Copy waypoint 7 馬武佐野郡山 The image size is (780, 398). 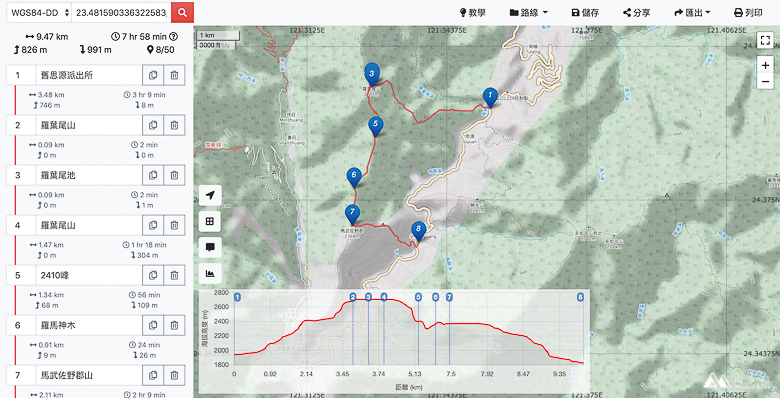[153, 375]
